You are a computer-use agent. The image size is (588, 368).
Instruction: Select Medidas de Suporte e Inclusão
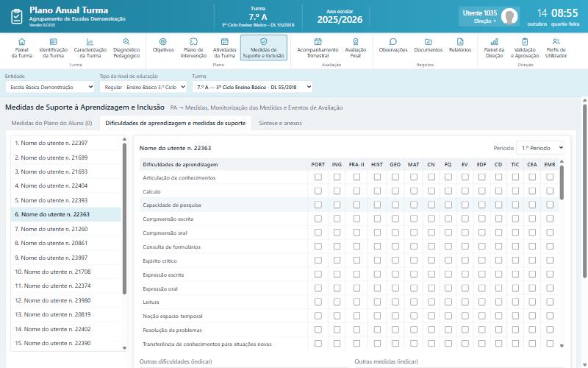(x=264, y=48)
